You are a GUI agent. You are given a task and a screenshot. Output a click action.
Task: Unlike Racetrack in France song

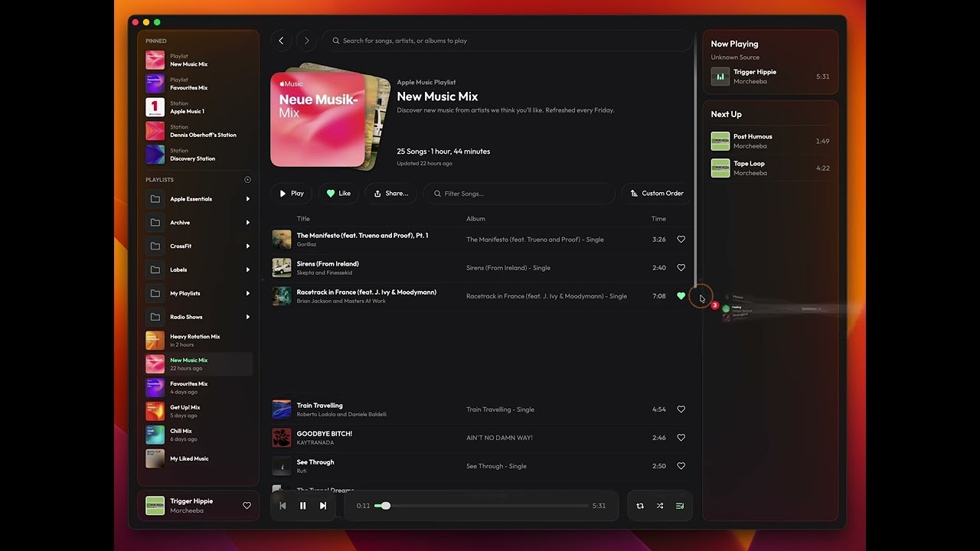point(681,296)
